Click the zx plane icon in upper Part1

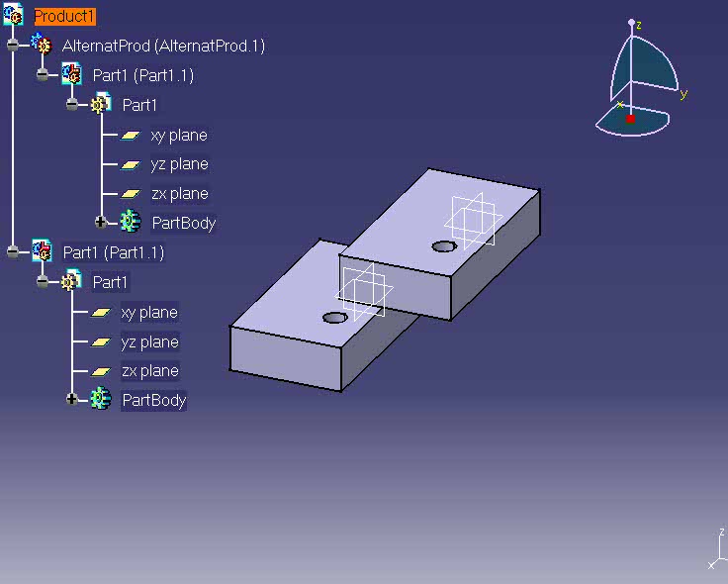[x=131, y=194]
